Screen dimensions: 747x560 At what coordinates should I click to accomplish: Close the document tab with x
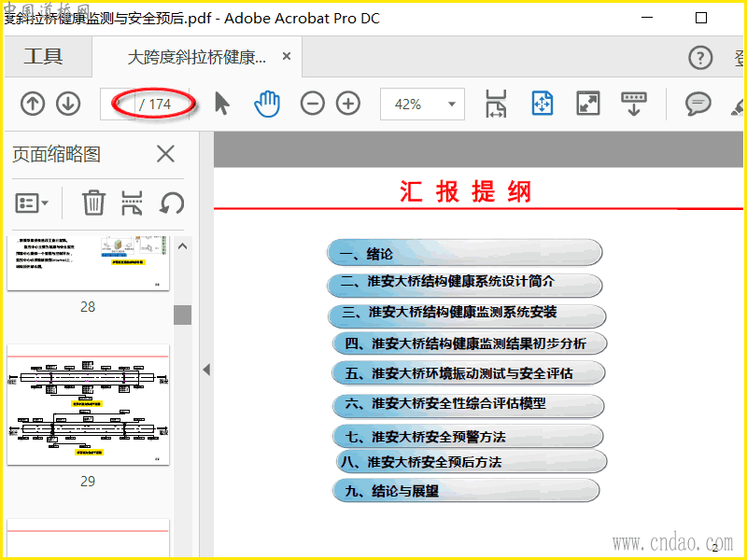(287, 56)
